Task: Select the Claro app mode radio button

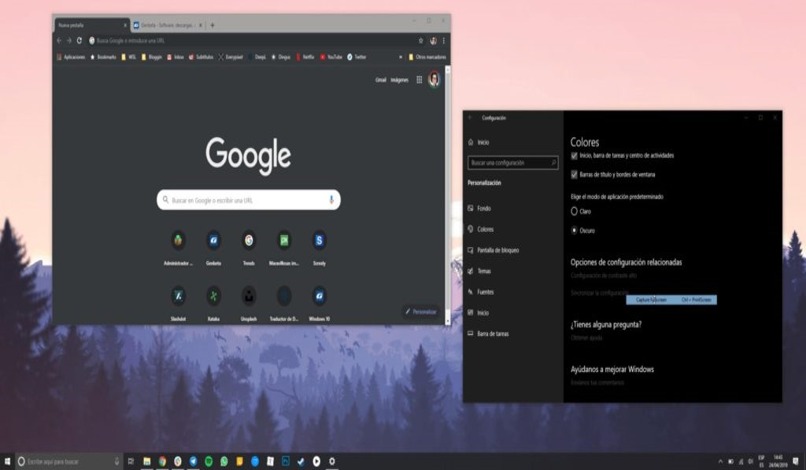Action: click(x=574, y=211)
